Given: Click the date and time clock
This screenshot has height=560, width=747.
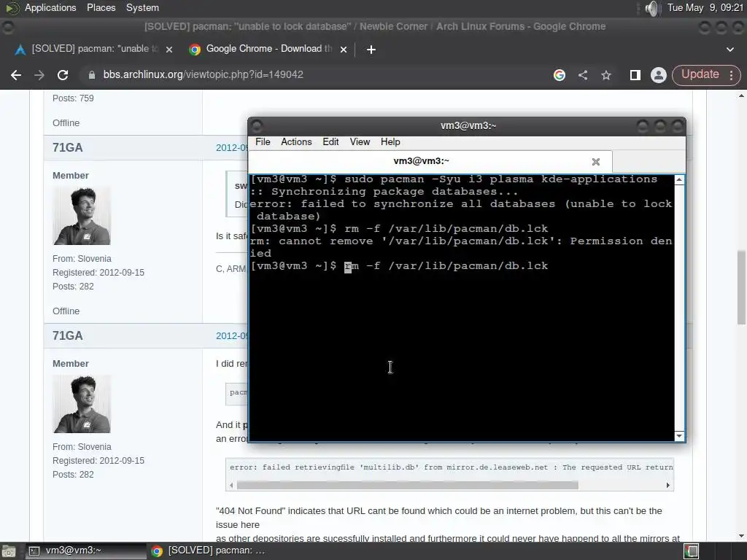Looking at the screenshot, I should [x=705, y=7].
